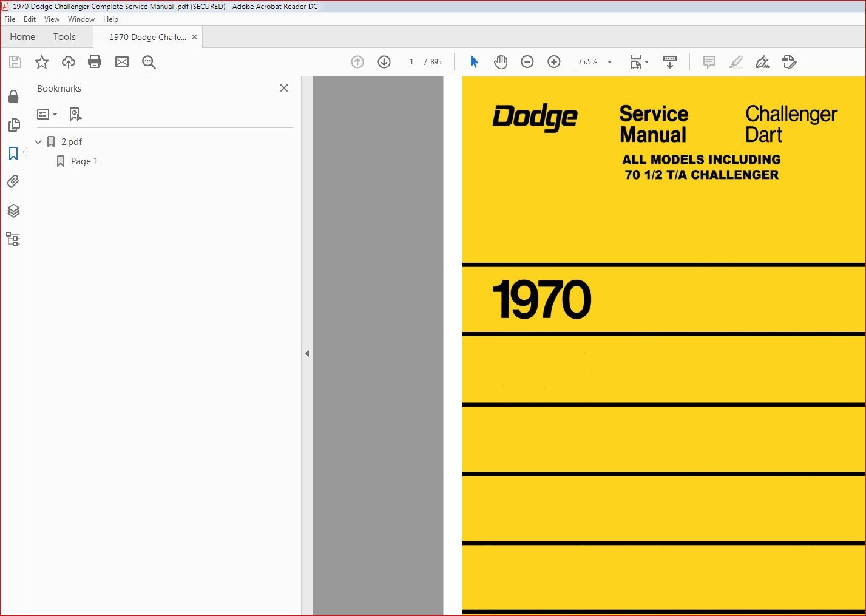Viewport: 866px width, 616px height.
Task: Zoom out with minus button
Action: click(527, 62)
